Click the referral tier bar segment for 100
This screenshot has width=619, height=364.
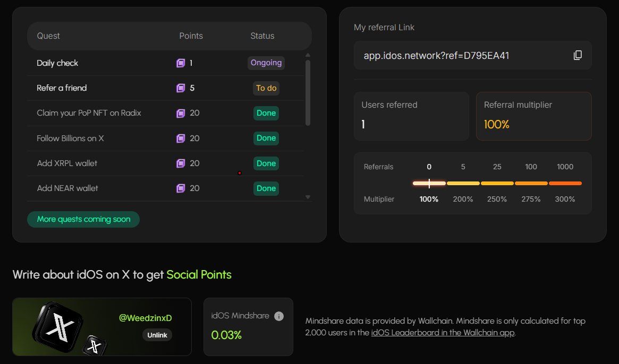click(531, 184)
